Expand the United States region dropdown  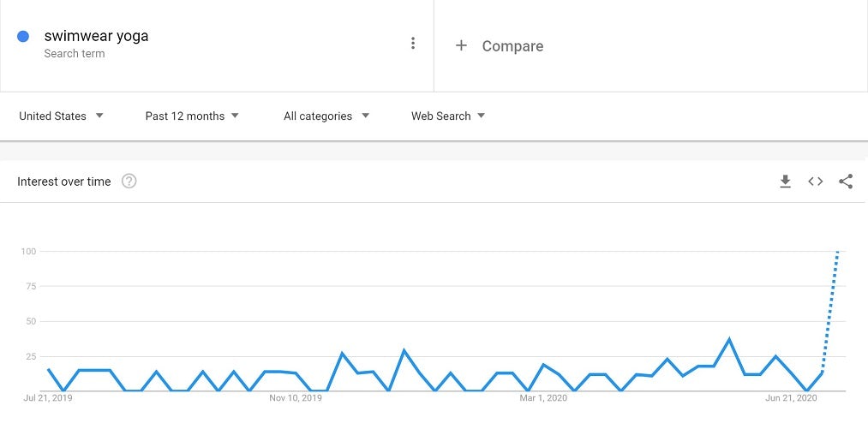click(61, 116)
